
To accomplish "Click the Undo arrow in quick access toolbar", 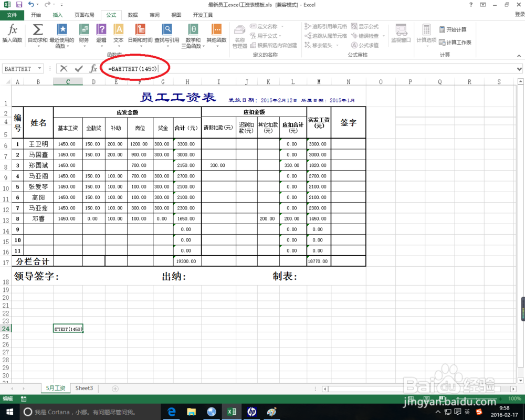I will pyautogui.click(x=31, y=4).
